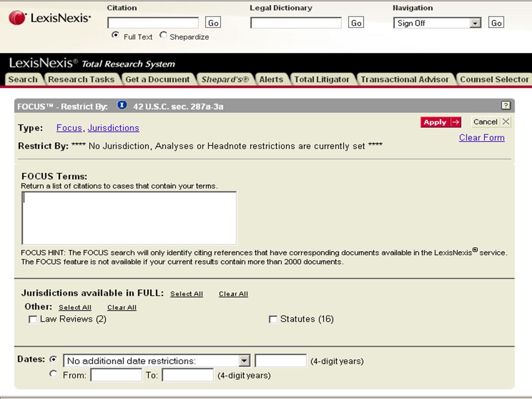This screenshot has width=532, height=399.
Task: Click the Clear Form link
Action: coord(482,137)
